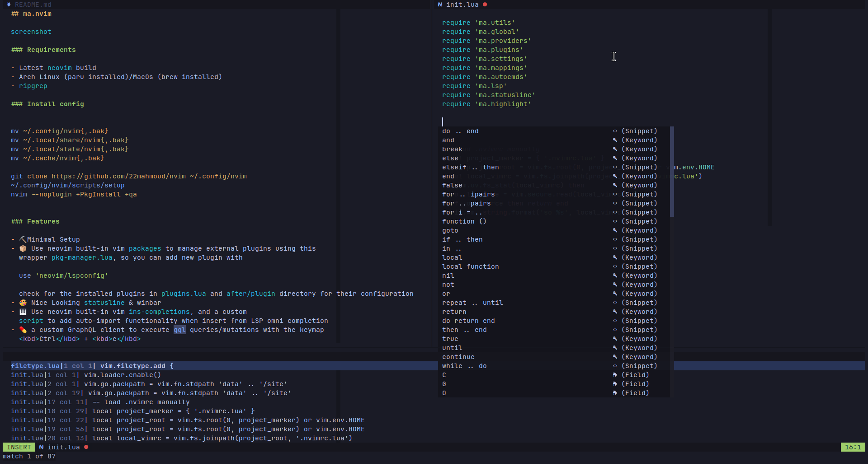The image size is (868, 476).
Task: Open the 'after/plugin' link
Action: point(251,294)
